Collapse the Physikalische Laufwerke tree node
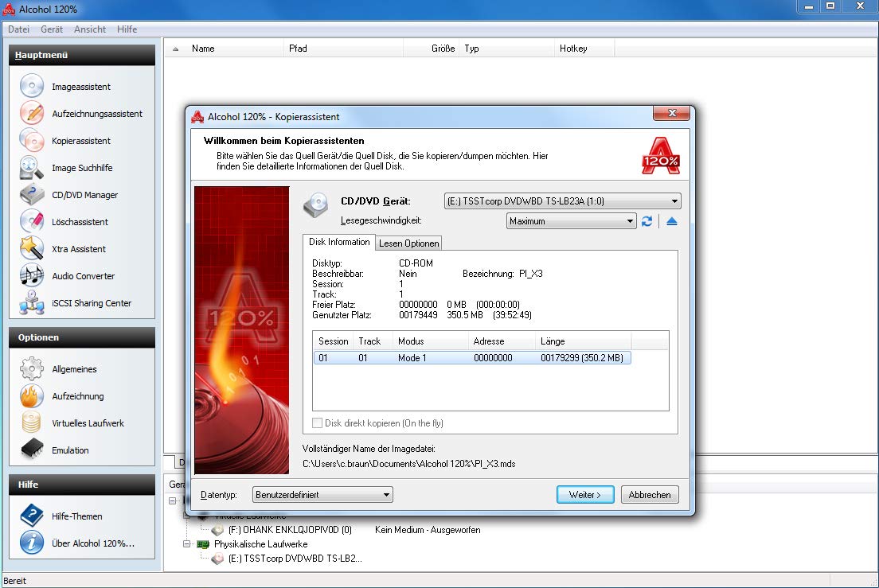 point(186,543)
